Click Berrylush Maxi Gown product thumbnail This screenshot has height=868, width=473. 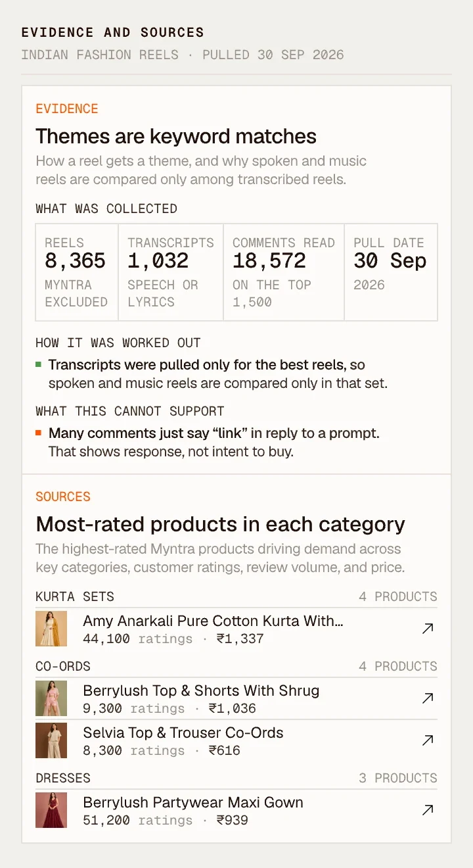(51, 810)
